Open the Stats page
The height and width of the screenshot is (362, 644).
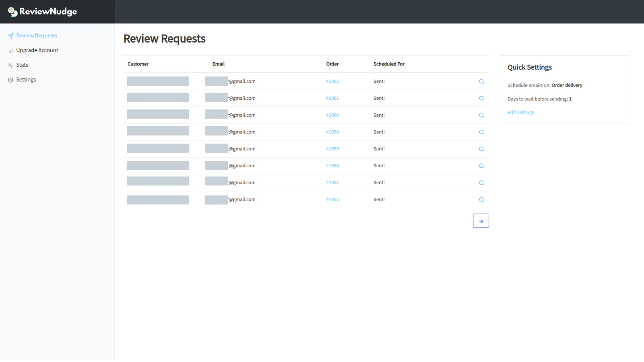tap(22, 65)
